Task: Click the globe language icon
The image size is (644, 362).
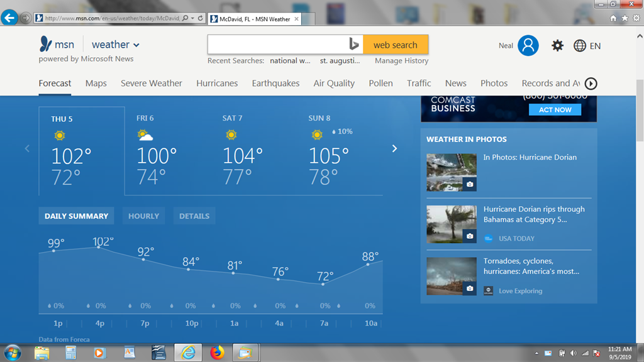Action: 579,45
